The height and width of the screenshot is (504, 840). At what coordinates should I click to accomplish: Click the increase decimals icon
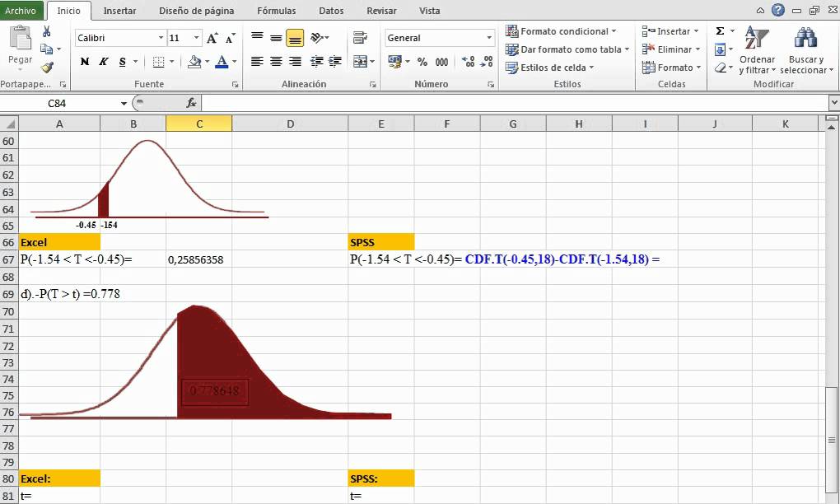tap(468, 62)
